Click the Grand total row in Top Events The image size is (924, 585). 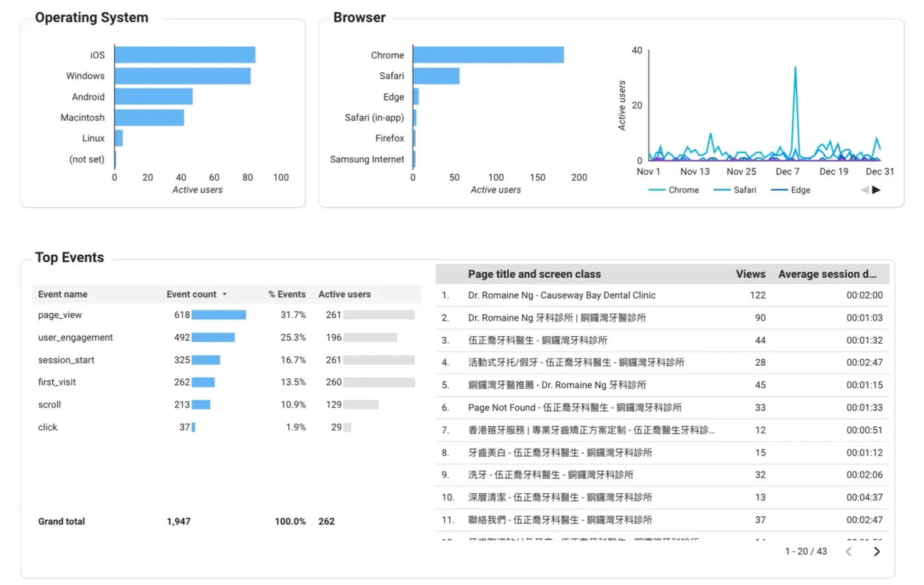[61, 521]
